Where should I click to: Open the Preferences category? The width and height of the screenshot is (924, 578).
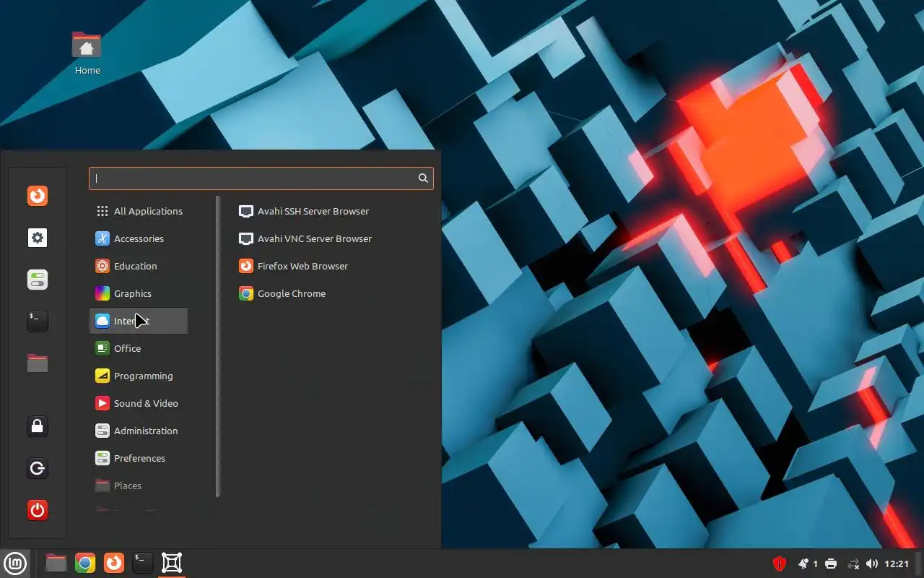tap(139, 458)
